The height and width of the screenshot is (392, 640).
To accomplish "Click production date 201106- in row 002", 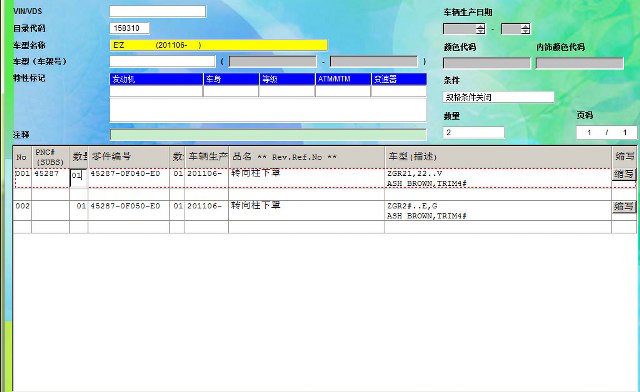I will coord(204,206).
